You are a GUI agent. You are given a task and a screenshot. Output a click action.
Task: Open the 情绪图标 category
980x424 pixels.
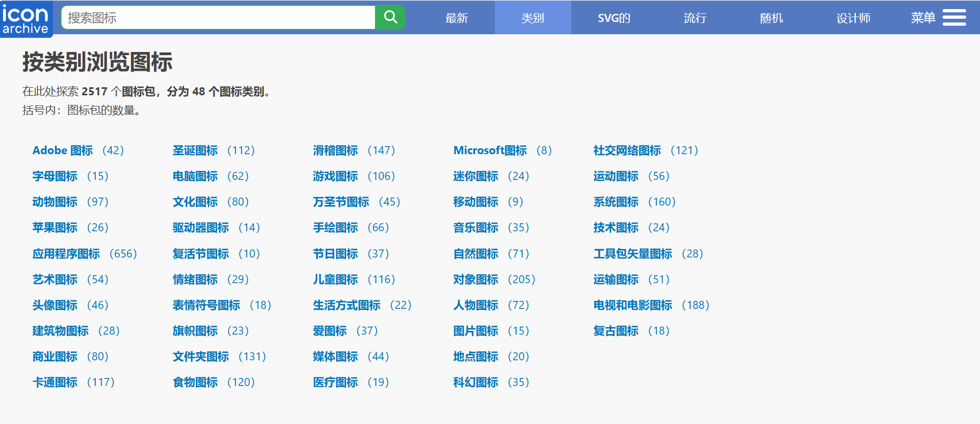(x=195, y=279)
